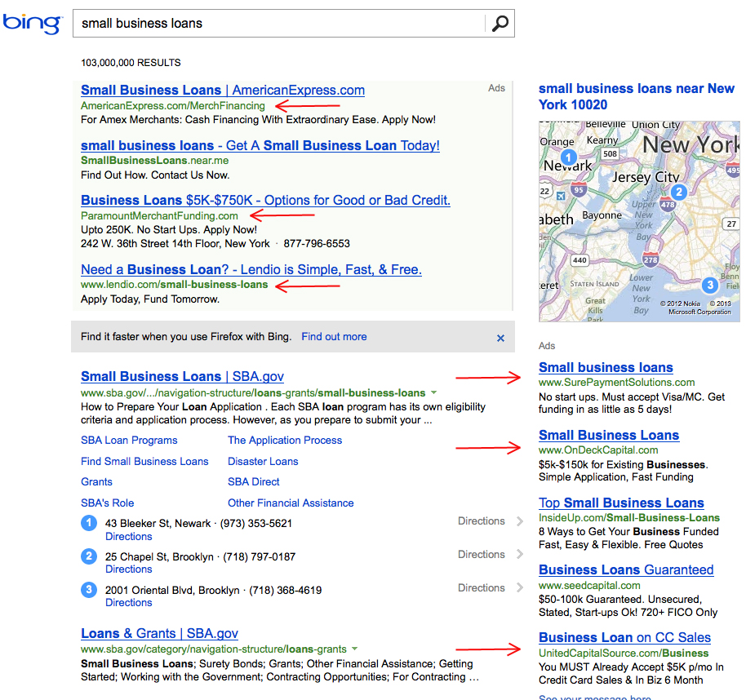
Task: Go to SBA Loan Programs sublink
Action: pos(129,441)
